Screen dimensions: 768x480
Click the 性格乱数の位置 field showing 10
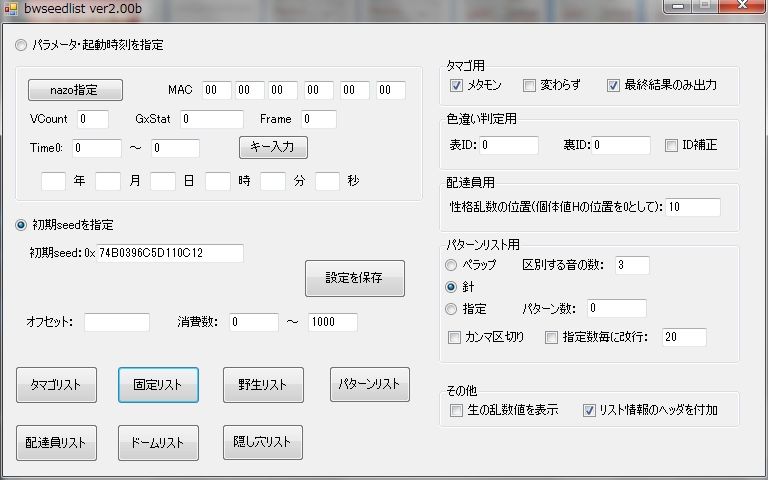tap(693, 207)
